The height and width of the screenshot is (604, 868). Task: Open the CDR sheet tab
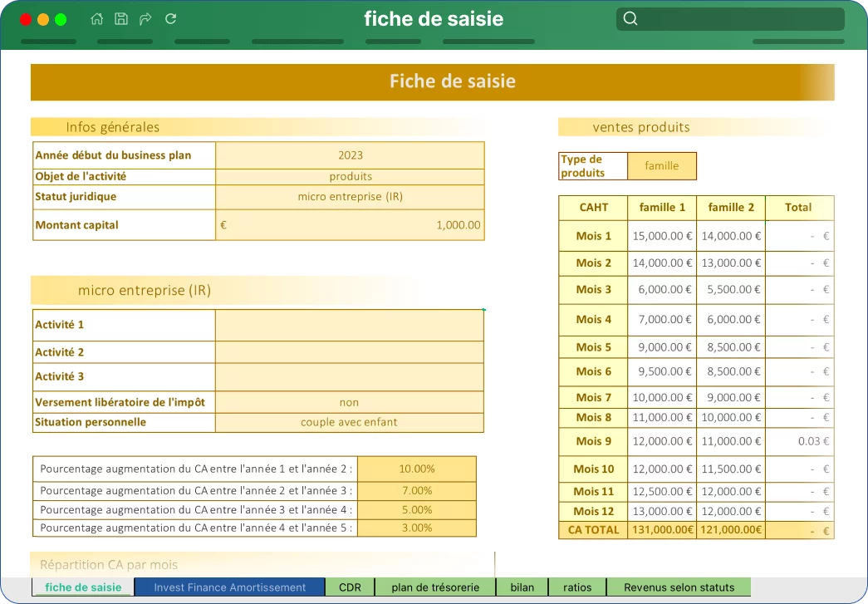pyautogui.click(x=350, y=587)
